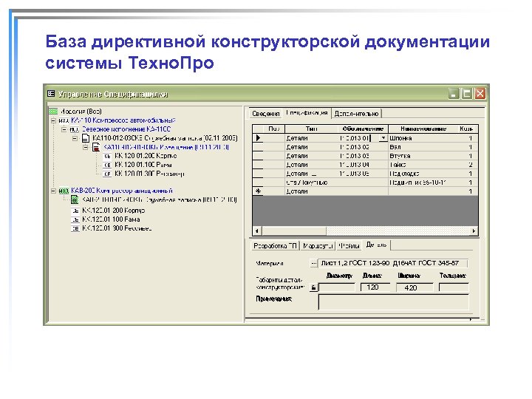Click the Материал field with Лист 1,2 ГОСТ
The width and height of the screenshot is (532, 399).
point(393,263)
